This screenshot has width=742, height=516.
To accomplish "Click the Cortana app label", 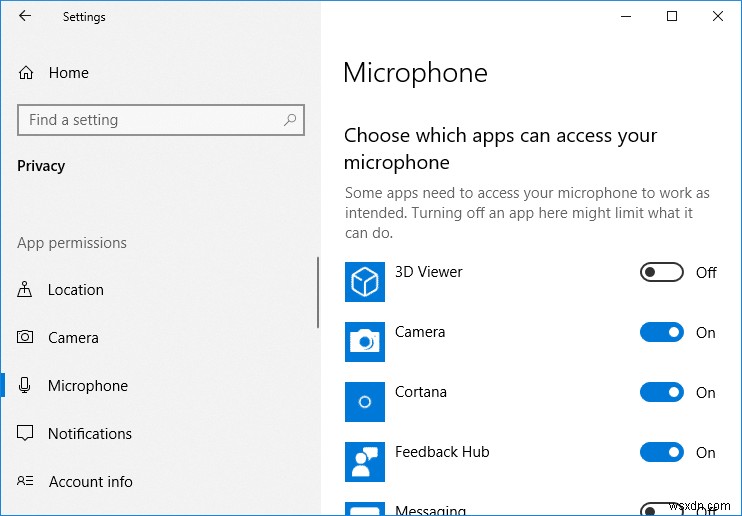I will coord(421,392).
